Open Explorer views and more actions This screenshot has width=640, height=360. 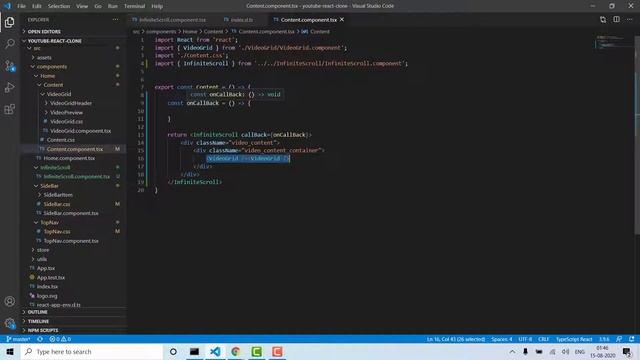116,20
